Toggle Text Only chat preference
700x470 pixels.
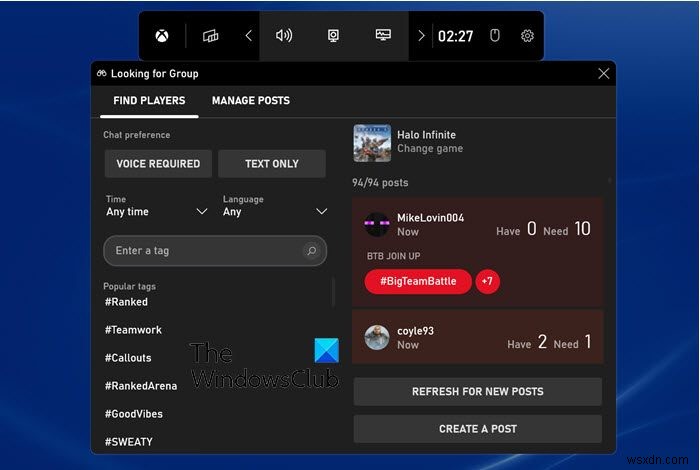(272, 164)
